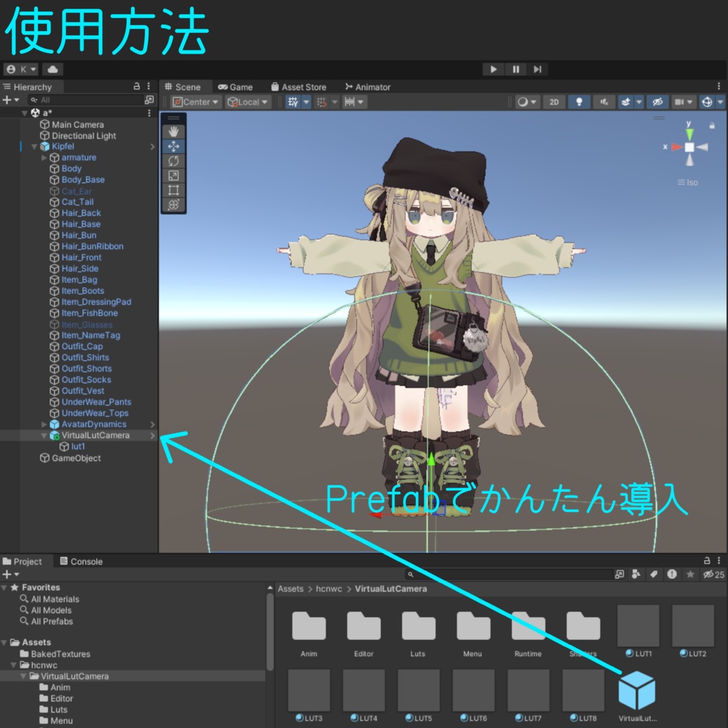Select the Scale tool

click(173, 175)
